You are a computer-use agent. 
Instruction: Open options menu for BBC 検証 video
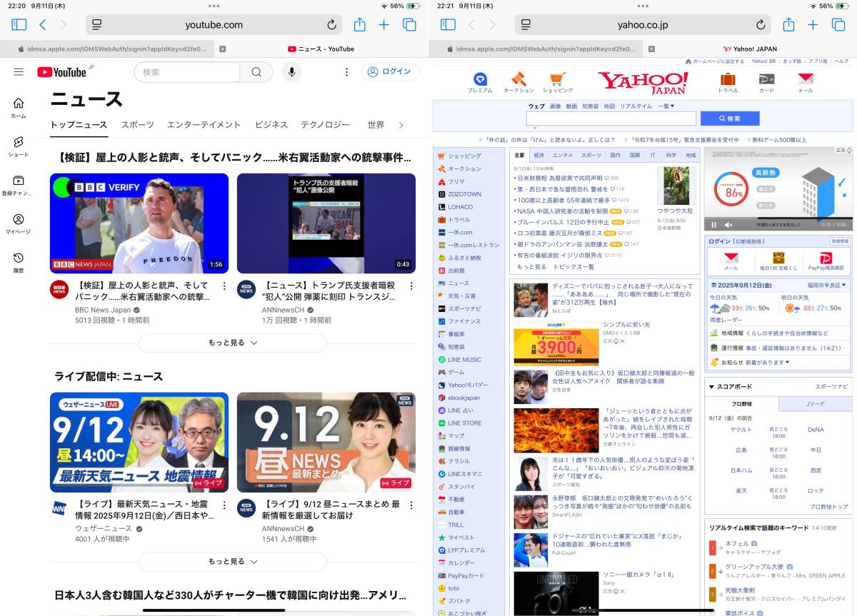(224, 286)
